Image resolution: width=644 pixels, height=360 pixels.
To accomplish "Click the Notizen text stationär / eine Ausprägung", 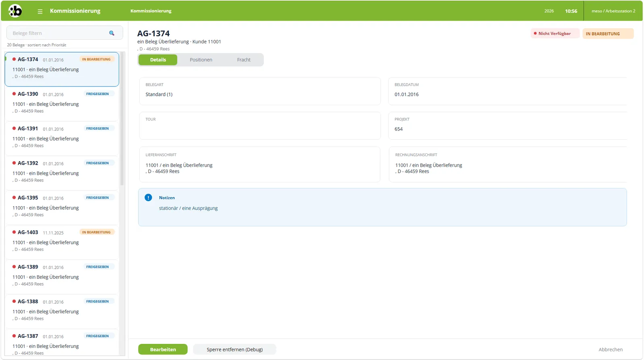I will point(188,208).
